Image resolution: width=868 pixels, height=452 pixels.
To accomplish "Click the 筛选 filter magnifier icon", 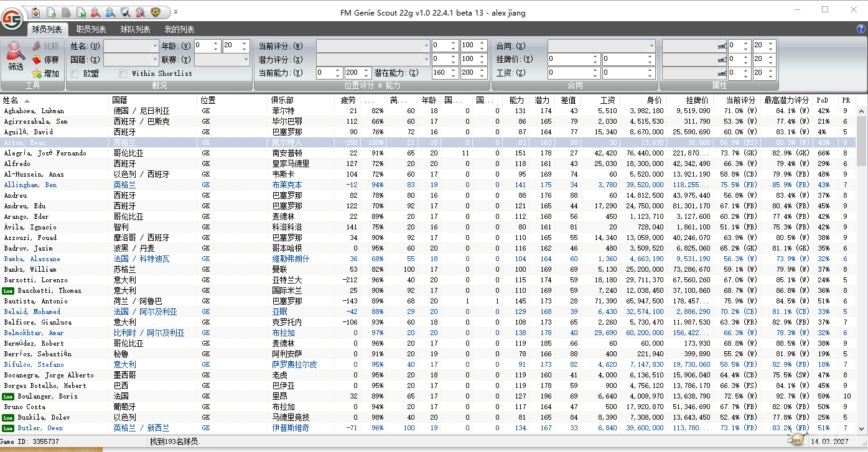I will 16,52.
